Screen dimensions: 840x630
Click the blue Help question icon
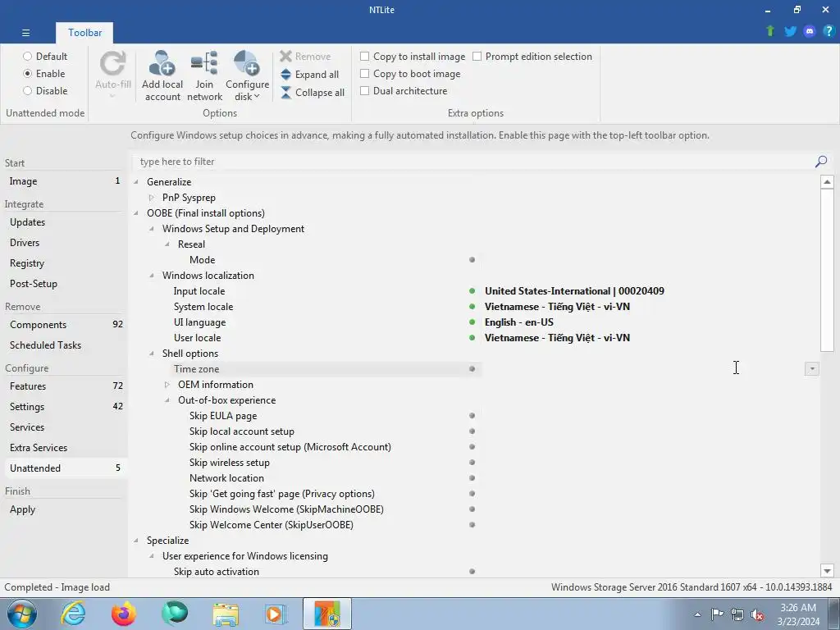(x=829, y=31)
